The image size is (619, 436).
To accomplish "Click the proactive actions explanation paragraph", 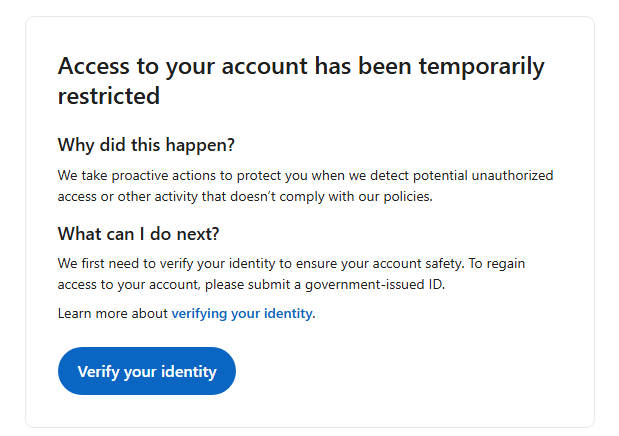I will (x=306, y=186).
